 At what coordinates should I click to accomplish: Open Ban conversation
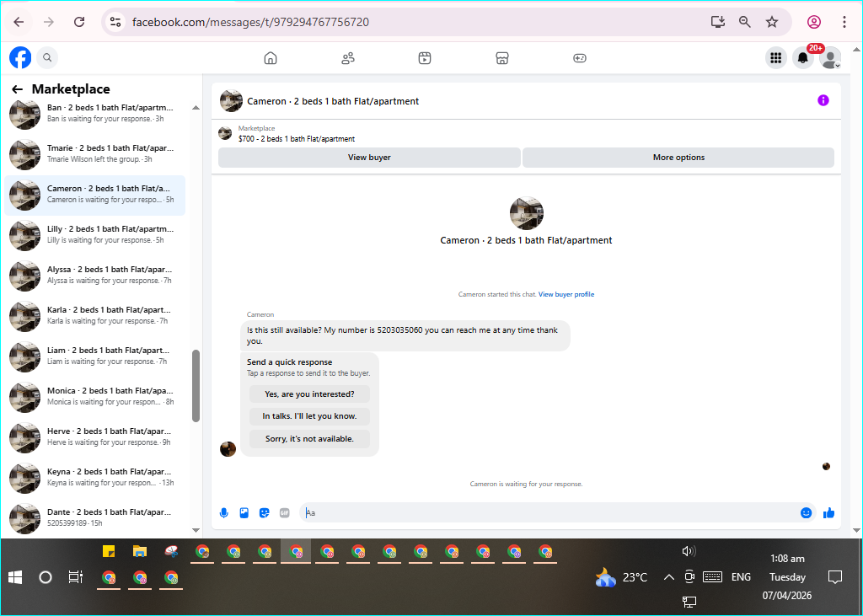(x=94, y=114)
